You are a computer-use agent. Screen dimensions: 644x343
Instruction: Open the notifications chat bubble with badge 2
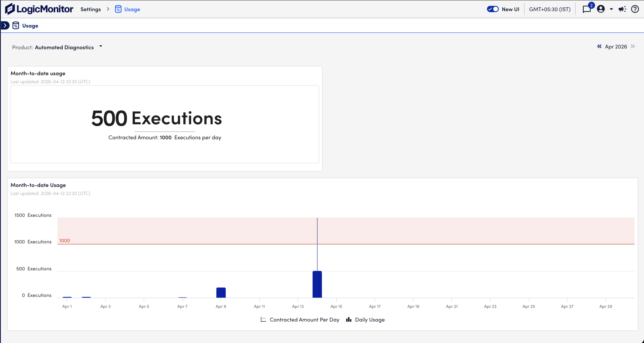pos(587,9)
